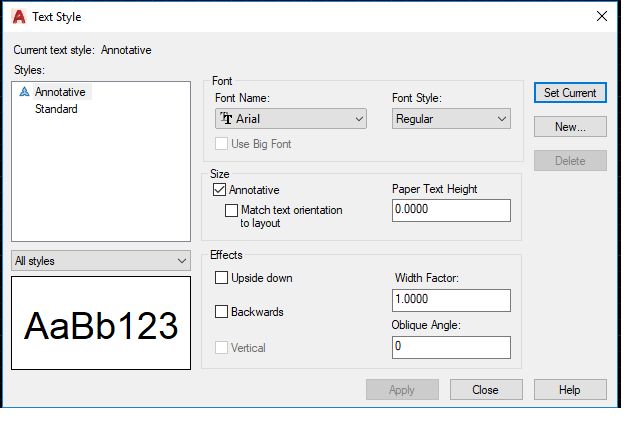
Task: Click the Close button at bottom
Action: pos(486,390)
